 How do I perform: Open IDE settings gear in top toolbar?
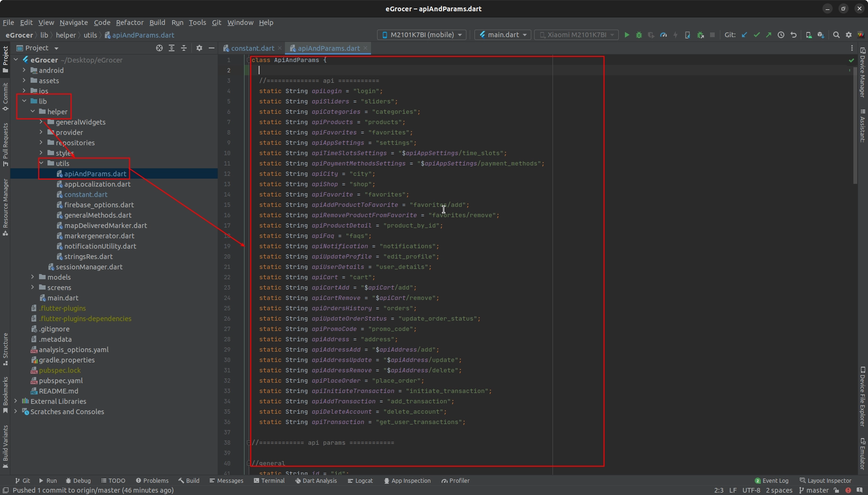pos(849,35)
